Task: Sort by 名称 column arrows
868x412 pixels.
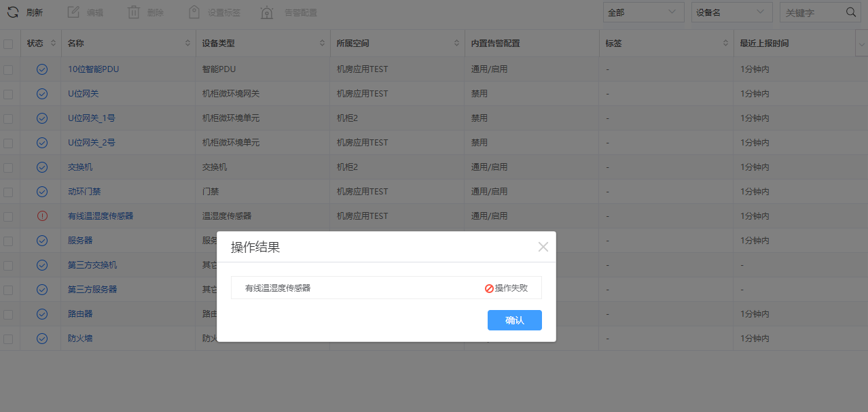Action: pyautogui.click(x=187, y=44)
